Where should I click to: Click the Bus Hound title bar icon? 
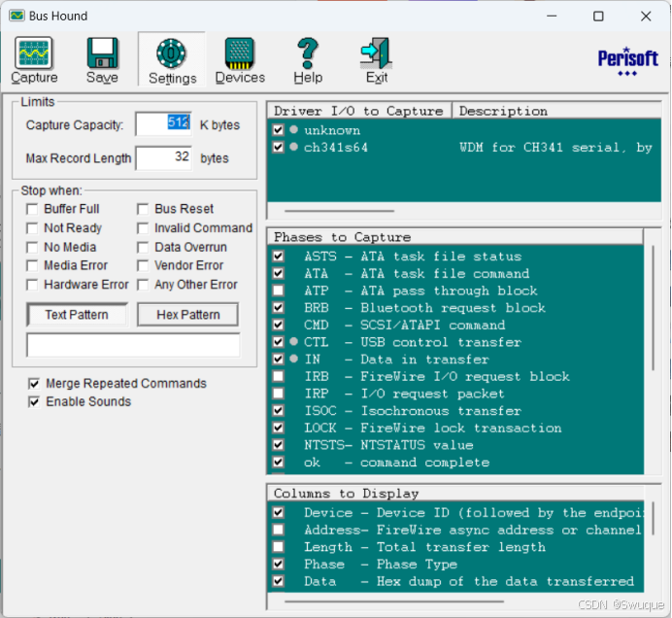pos(17,16)
